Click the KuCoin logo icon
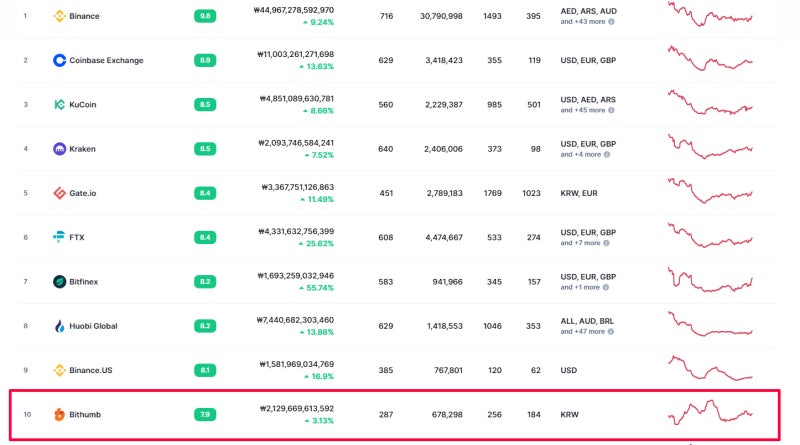 click(60, 105)
